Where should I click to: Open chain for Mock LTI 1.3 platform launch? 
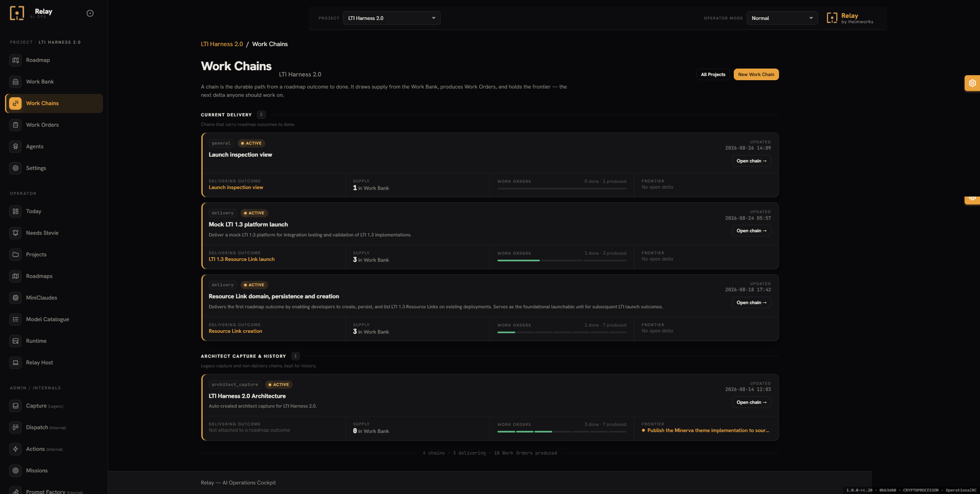(751, 231)
